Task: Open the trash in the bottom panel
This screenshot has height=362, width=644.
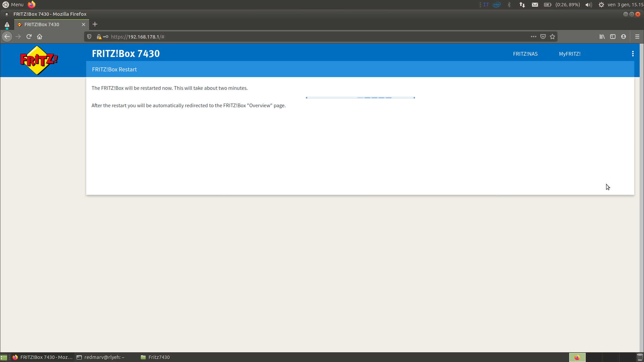Action: pos(640,357)
